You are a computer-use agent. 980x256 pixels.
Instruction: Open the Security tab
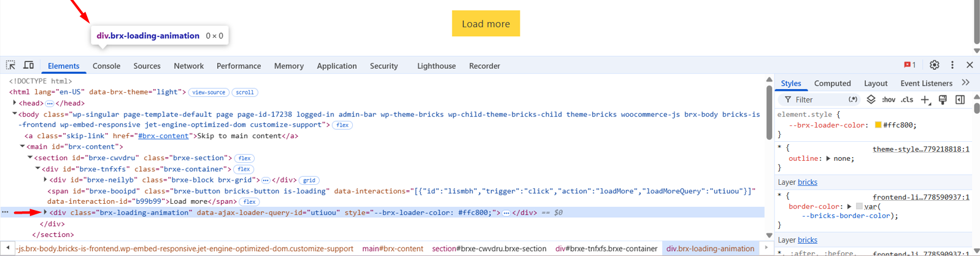(384, 66)
